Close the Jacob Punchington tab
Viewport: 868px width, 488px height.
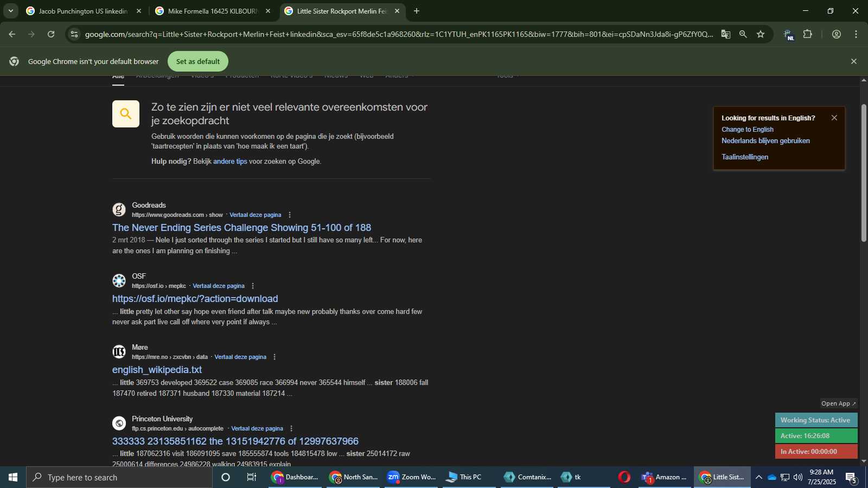point(138,11)
